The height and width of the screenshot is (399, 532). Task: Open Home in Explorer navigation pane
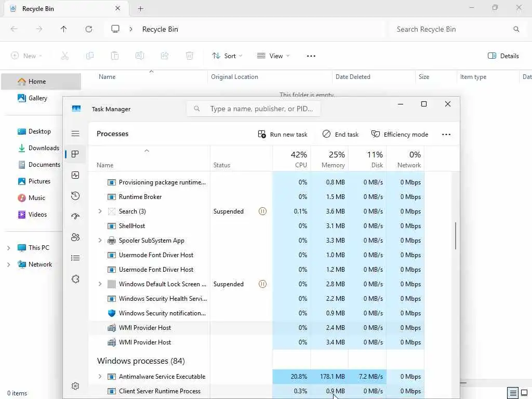coord(41,82)
